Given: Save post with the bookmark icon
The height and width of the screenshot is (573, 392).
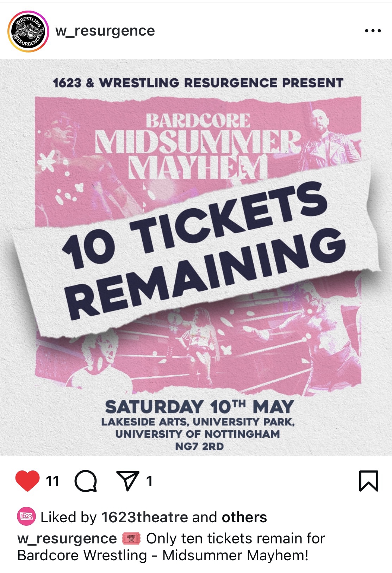Looking at the screenshot, I should tap(369, 481).
